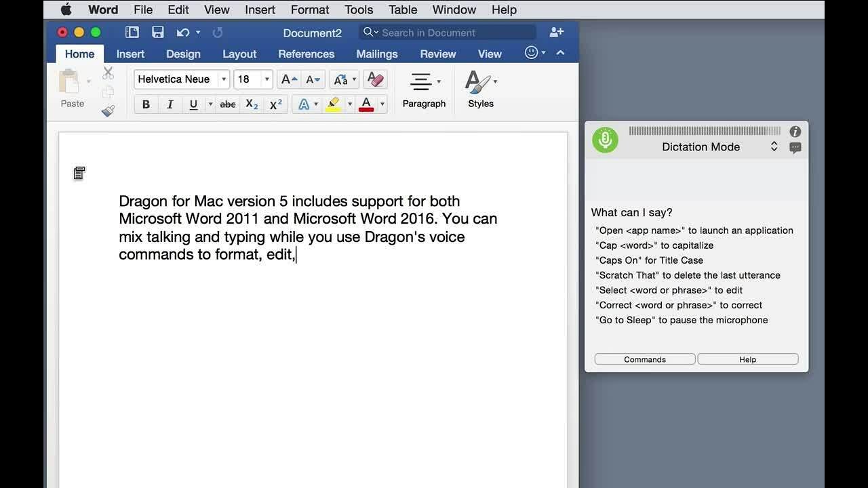868x488 pixels.
Task: Toggle Superscript formatting
Action: 276,104
